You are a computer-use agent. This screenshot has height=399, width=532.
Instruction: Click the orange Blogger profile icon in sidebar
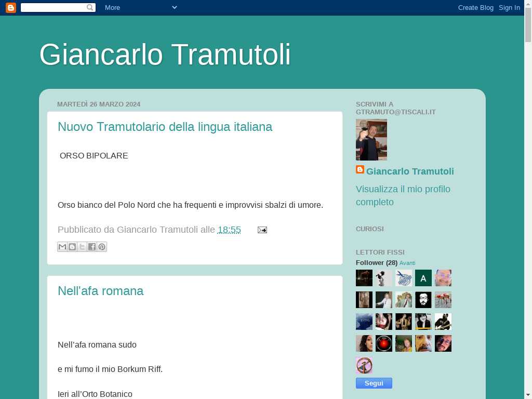click(x=360, y=170)
